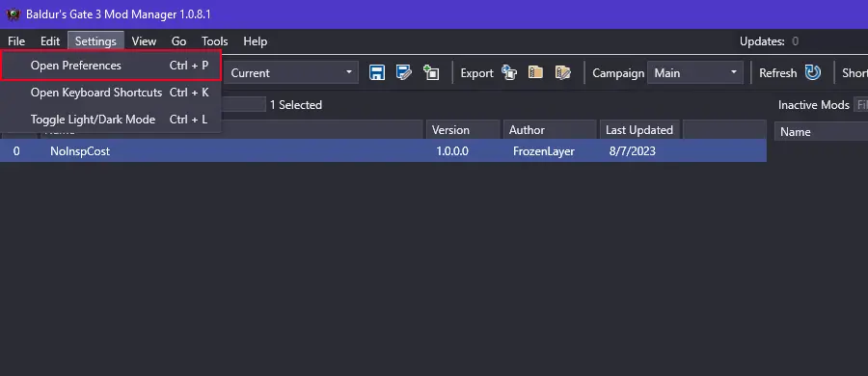Click the Export label in toolbar
Viewport: 868px width, 376px height.
coord(476,73)
